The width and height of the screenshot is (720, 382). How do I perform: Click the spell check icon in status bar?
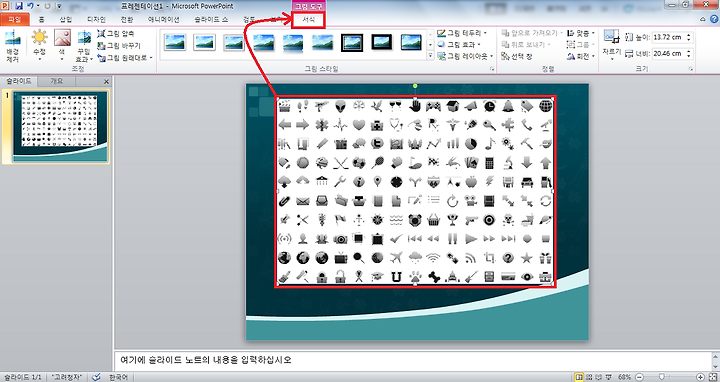point(96,377)
